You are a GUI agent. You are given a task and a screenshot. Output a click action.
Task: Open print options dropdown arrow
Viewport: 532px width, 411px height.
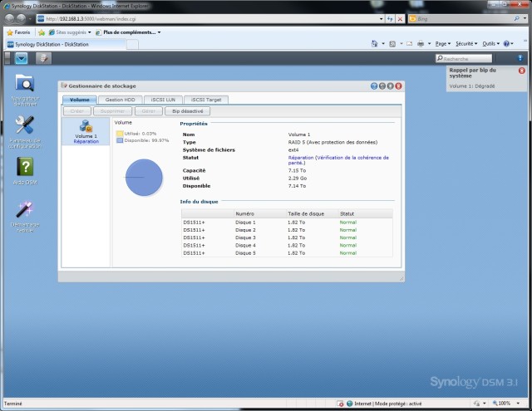(x=429, y=44)
